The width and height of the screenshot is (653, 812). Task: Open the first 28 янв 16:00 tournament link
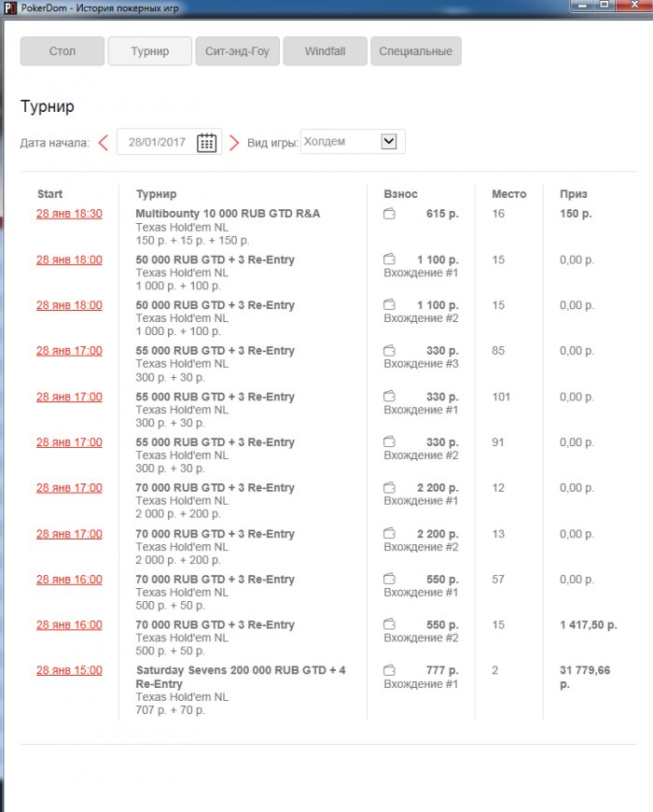coord(69,580)
